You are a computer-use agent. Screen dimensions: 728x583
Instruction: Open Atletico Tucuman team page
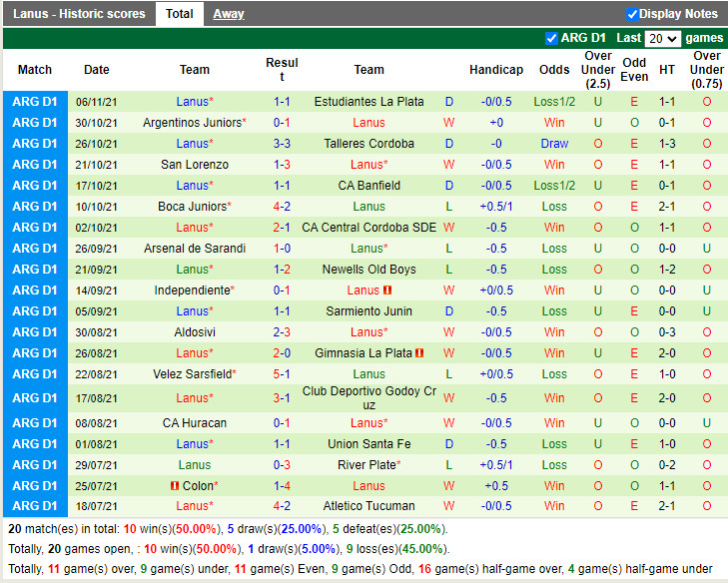[x=368, y=506]
